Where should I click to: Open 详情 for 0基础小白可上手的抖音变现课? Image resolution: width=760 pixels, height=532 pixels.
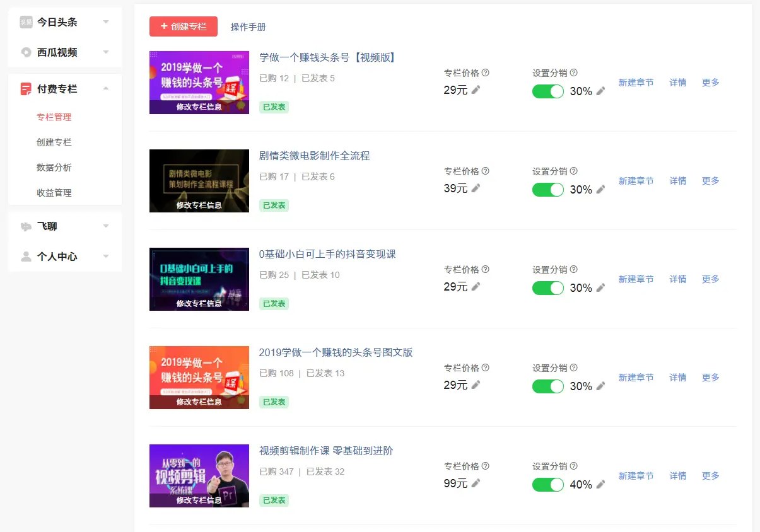[678, 279]
